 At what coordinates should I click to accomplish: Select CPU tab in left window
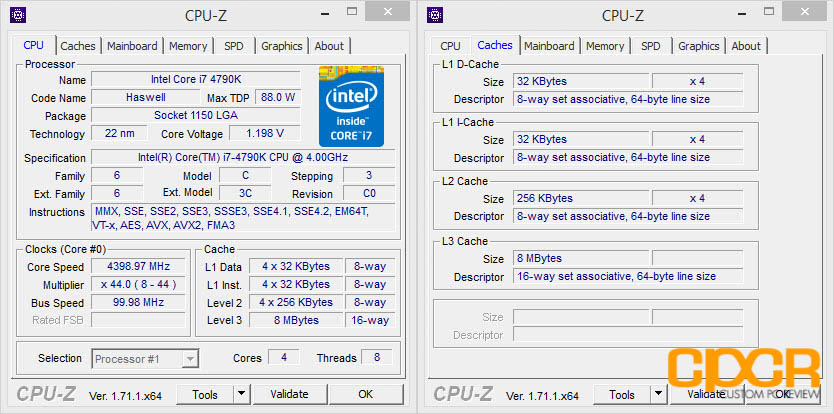[34, 45]
